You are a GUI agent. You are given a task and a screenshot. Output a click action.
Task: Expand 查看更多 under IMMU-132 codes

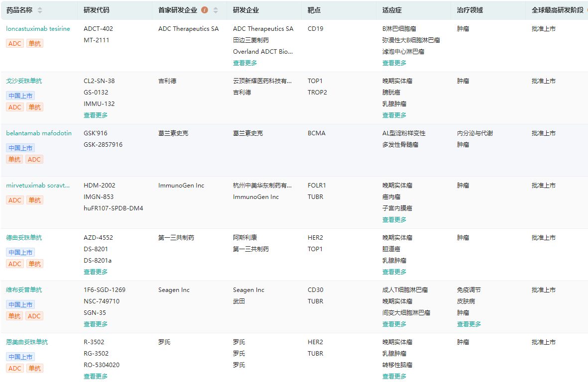pos(96,115)
